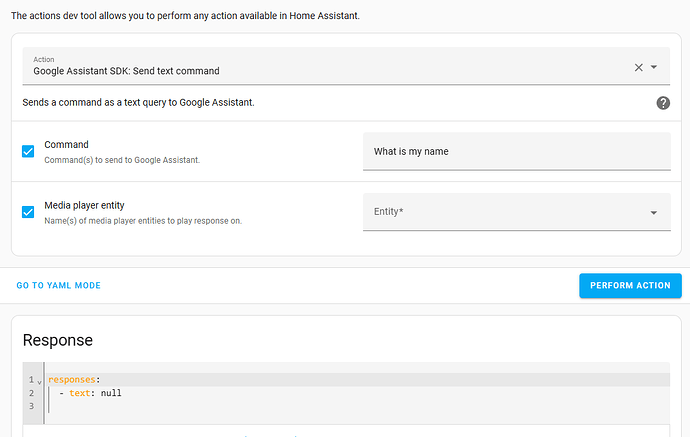
Task: Expand the Entity dropdown arrow
Action: tap(654, 213)
